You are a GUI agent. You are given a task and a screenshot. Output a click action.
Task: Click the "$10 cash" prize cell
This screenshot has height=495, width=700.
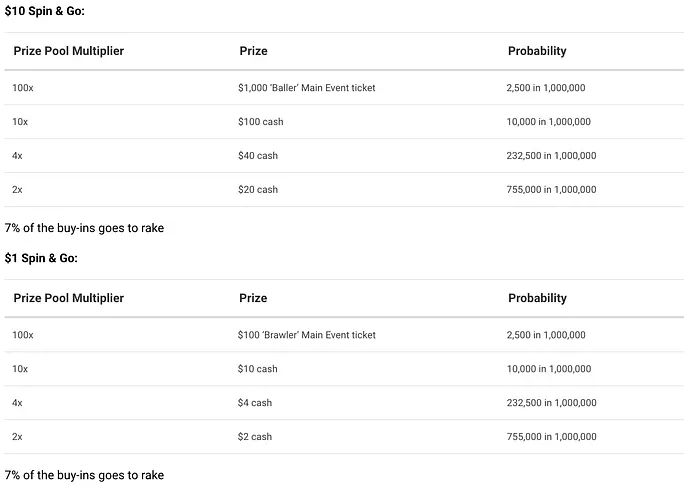258,369
